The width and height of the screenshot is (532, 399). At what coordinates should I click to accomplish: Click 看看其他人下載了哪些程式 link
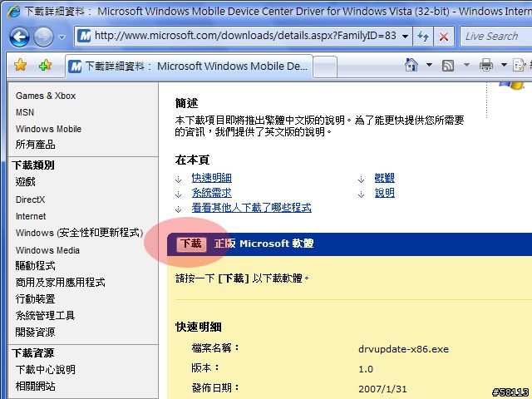(x=251, y=208)
